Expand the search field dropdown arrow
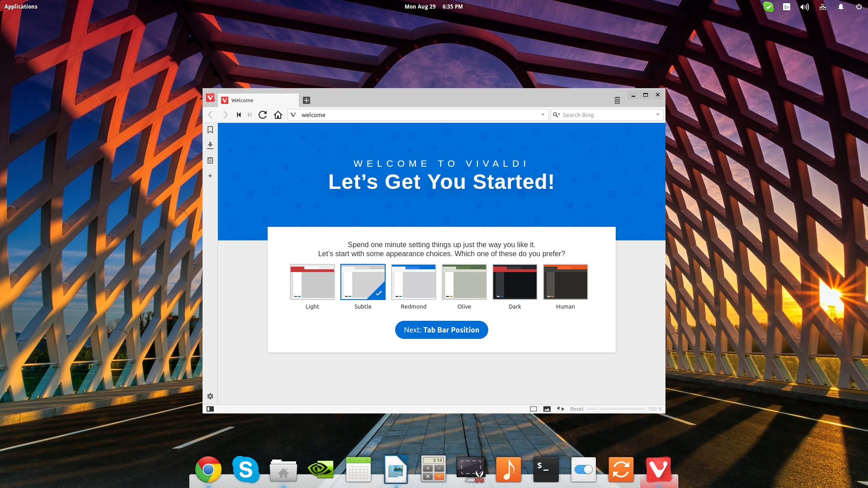Screen dimensions: 868x488 tap(658, 115)
